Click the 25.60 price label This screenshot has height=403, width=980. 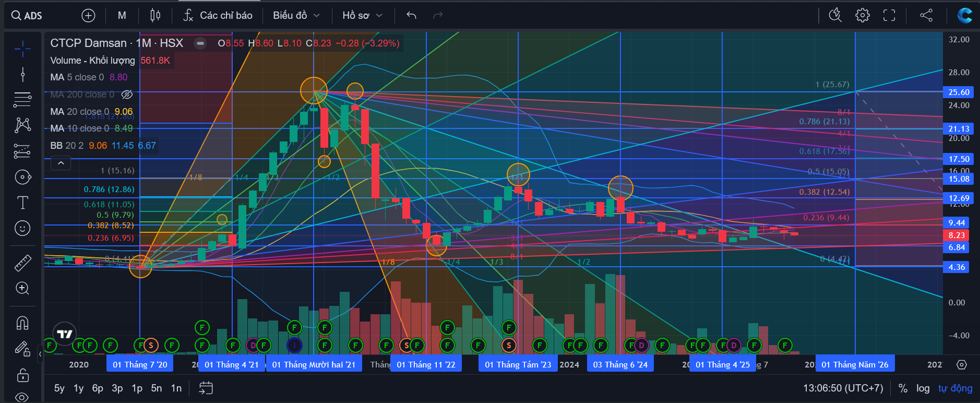tap(959, 92)
